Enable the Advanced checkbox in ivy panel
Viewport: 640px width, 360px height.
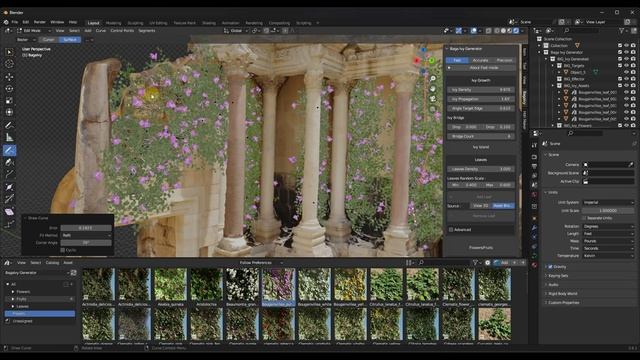click(x=451, y=230)
